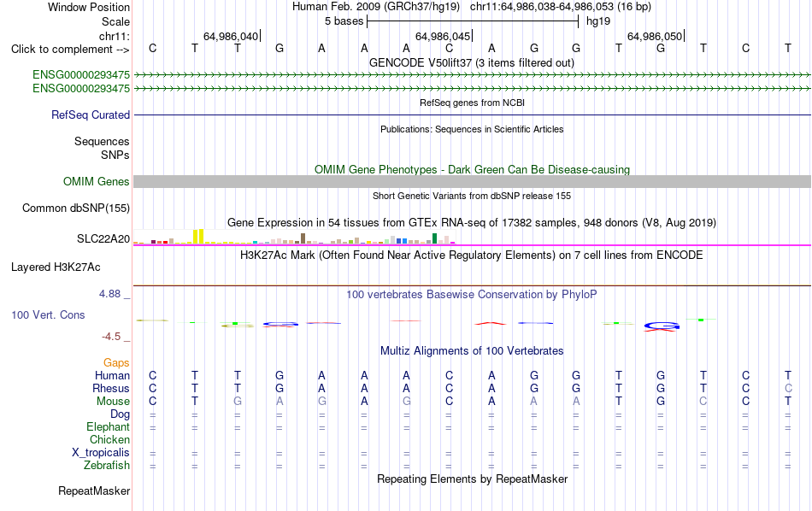The width and height of the screenshot is (812, 511).
Task: Click the Common dbSNP(155) label
Action: (x=75, y=209)
